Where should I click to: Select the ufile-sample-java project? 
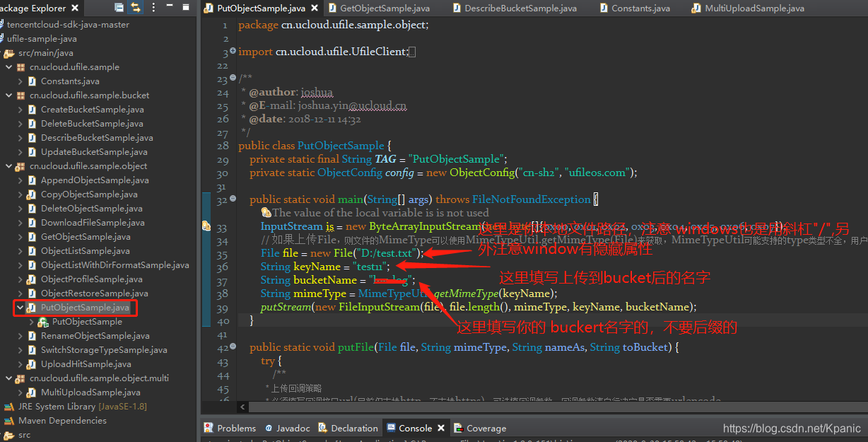[42, 39]
